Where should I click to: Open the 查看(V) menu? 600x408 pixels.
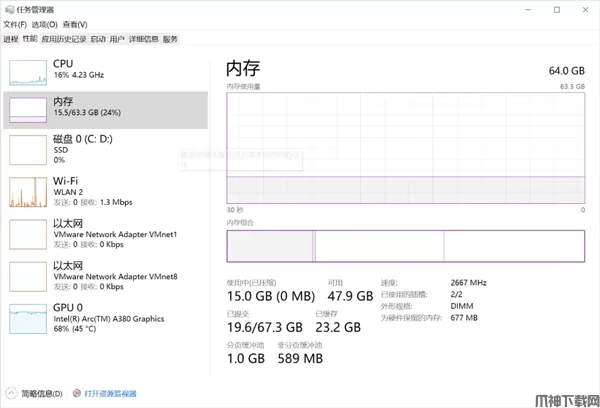(x=75, y=24)
